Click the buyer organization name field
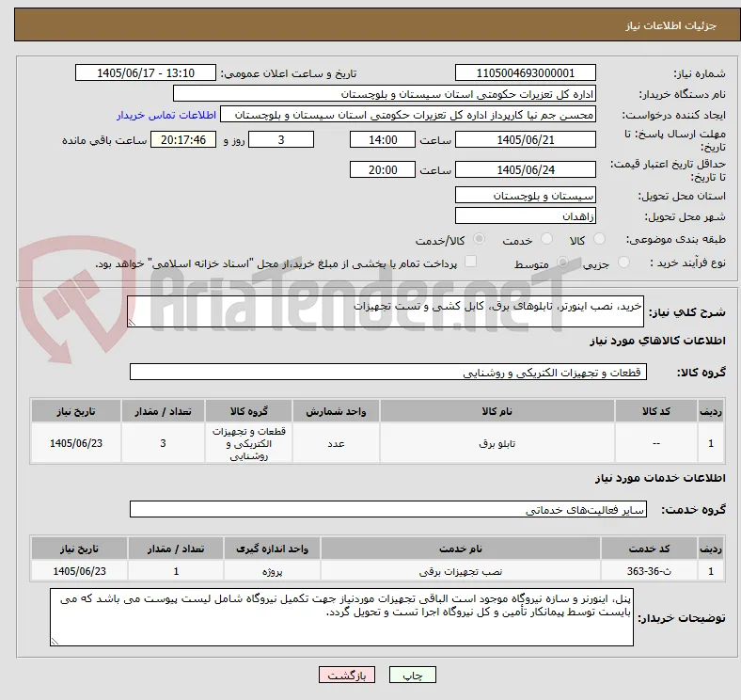Viewport: 741px width, 700px height. [385, 94]
